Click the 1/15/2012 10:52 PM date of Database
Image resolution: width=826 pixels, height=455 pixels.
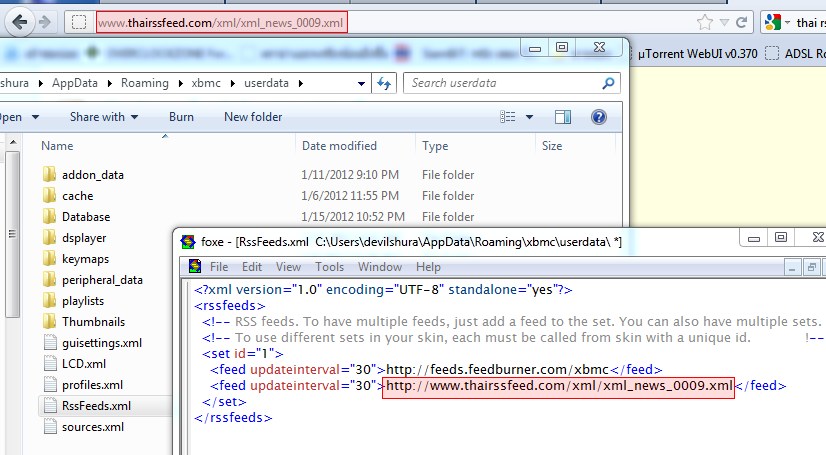[x=353, y=217]
